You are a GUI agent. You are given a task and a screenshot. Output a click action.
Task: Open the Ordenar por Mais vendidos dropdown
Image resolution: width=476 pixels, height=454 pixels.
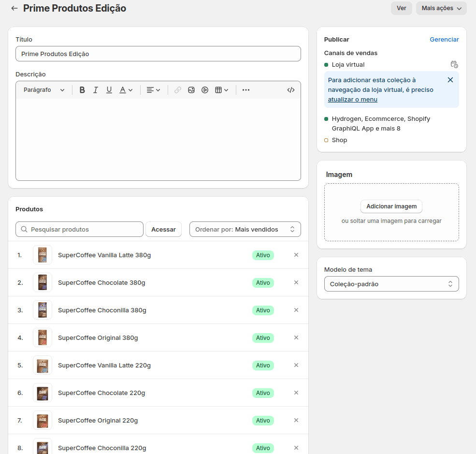point(245,229)
